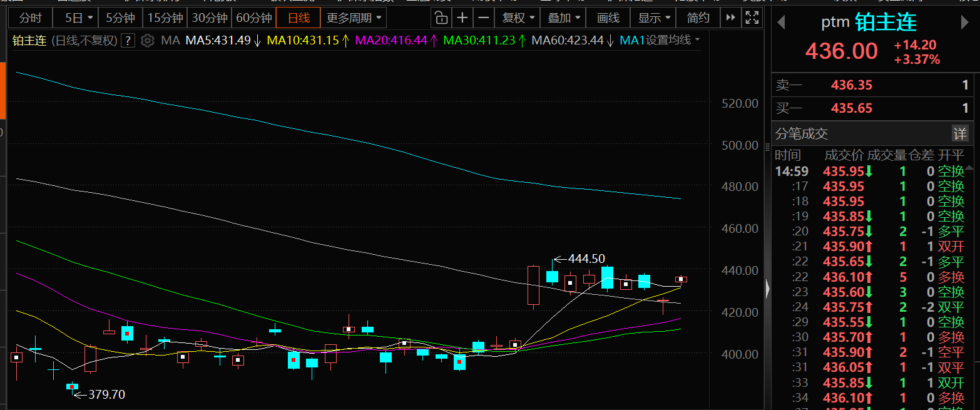Click the 379.70 low price label

[106, 394]
